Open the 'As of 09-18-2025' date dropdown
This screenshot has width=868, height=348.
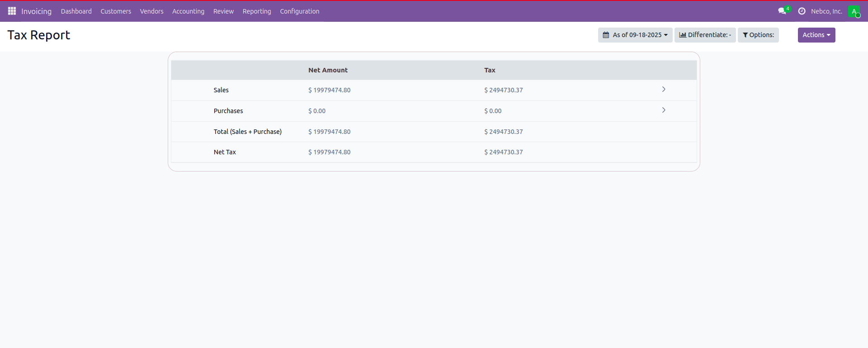tap(635, 35)
